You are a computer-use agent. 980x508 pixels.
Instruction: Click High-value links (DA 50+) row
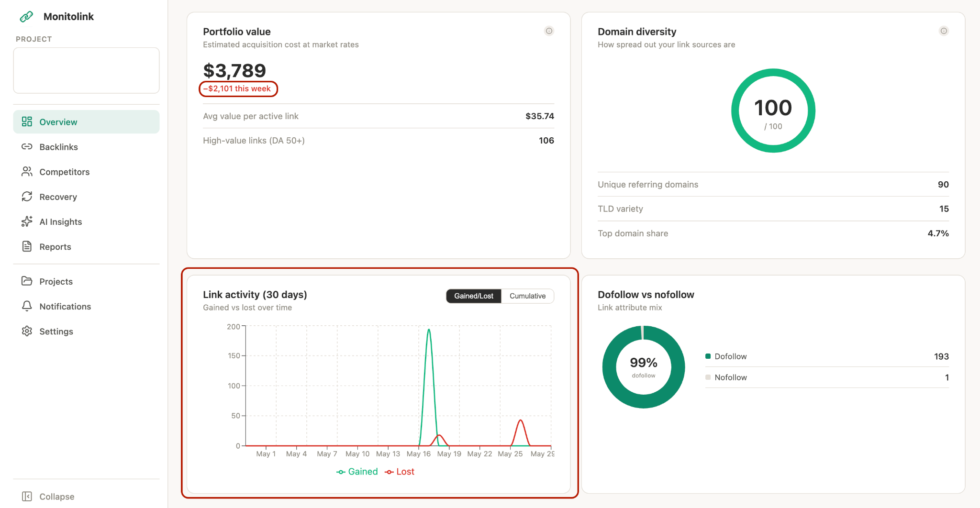click(x=379, y=140)
